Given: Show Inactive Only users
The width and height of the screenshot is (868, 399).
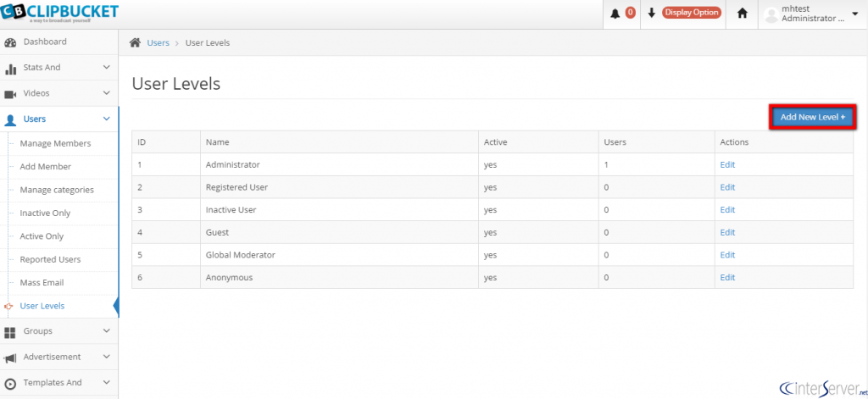Looking at the screenshot, I should (x=46, y=213).
